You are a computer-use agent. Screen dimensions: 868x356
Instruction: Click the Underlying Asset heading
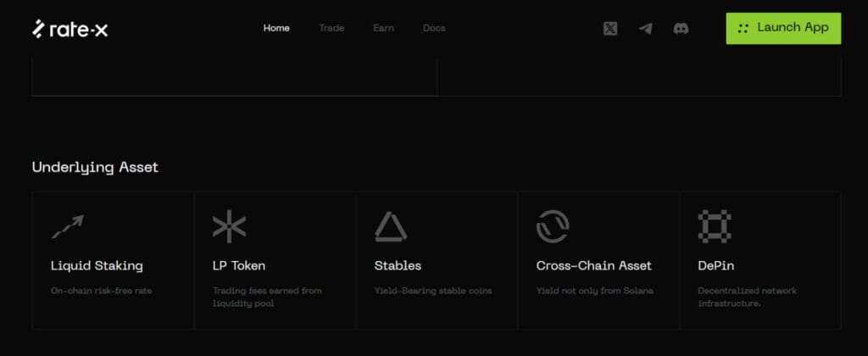pos(95,167)
